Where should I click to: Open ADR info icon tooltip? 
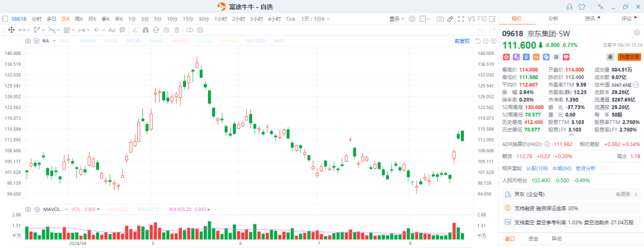click(547, 144)
